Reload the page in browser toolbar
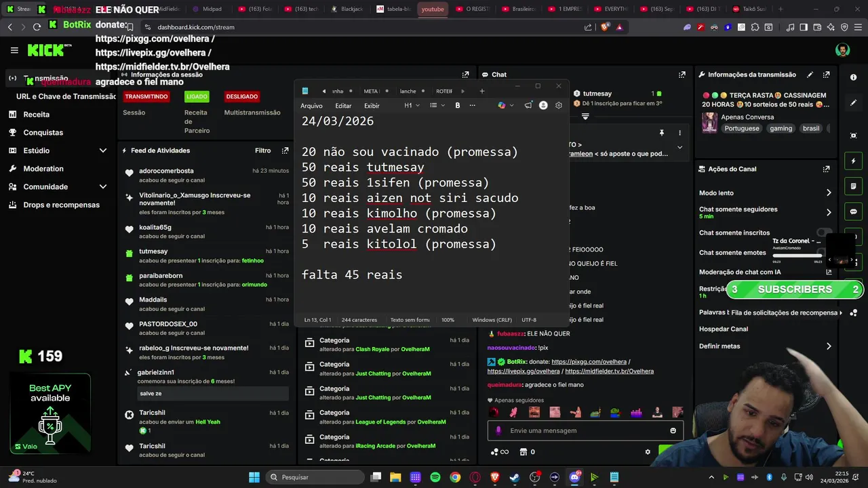Image resolution: width=868 pixels, height=488 pixels. pyautogui.click(x=37, y=27)
